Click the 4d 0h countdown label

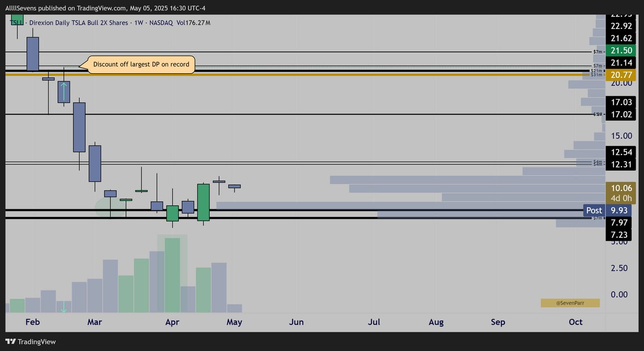click(621, 198)
